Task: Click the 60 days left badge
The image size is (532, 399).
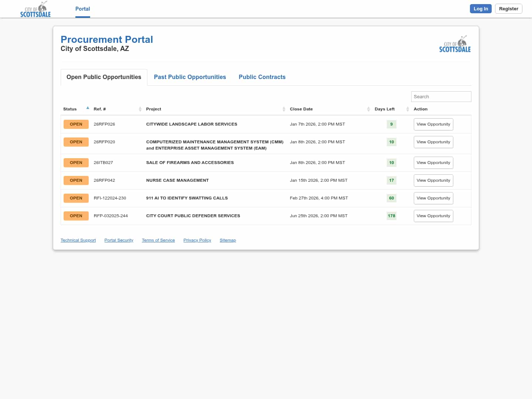Action: click(x=391, y=198)
